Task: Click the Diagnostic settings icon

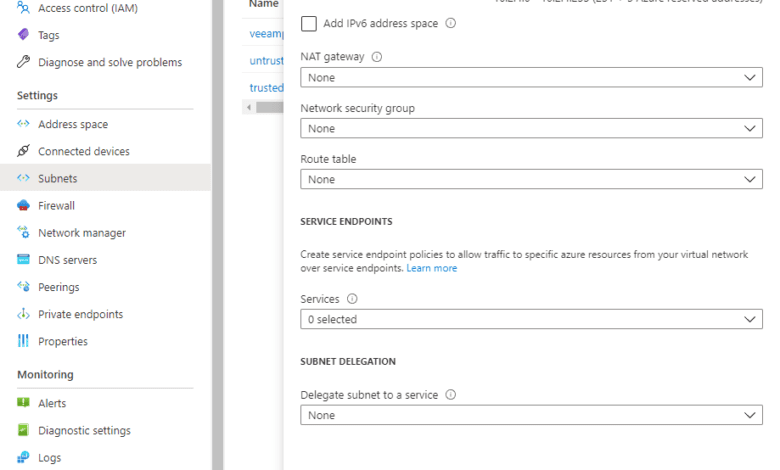Action: (23, 430)
